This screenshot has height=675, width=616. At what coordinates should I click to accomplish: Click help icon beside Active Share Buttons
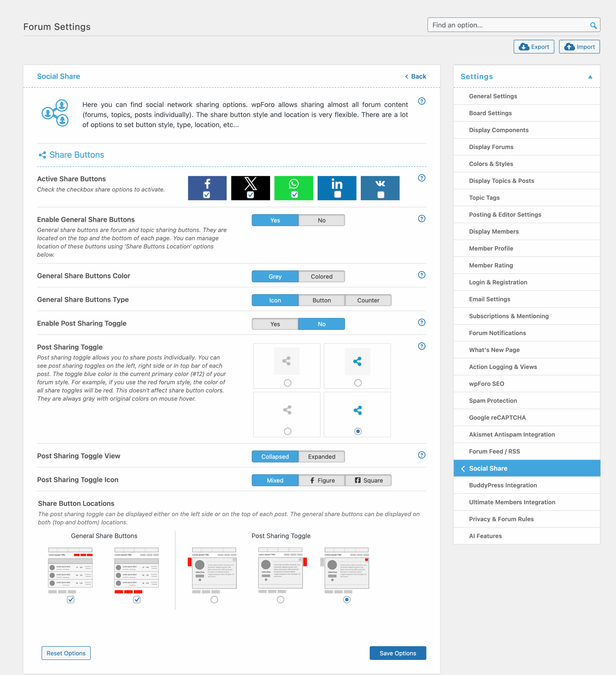(x=421, y=178)
